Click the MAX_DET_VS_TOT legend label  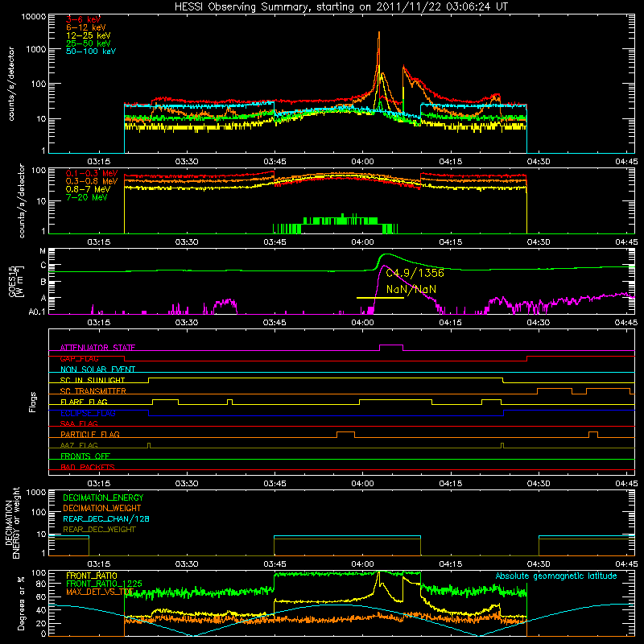(x=99, y=592)
